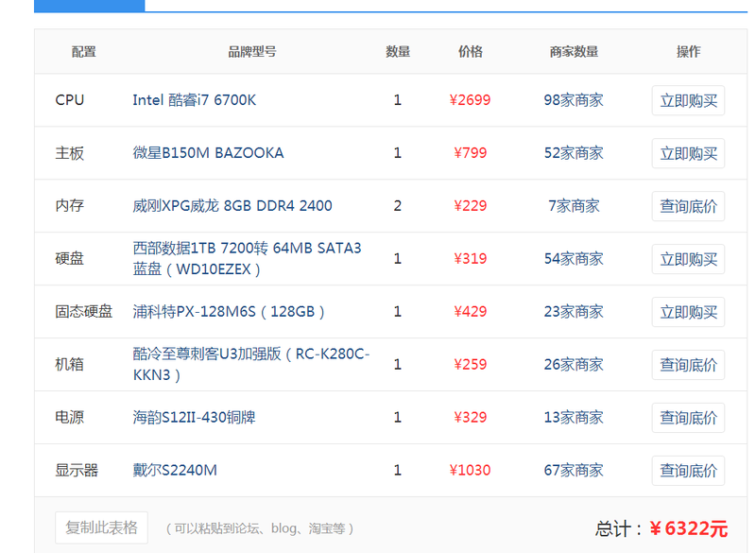Image resolution: width=756 pixels, height=553 pixels.
Task: Click the 价格 column header
Action: pos(470,52)
